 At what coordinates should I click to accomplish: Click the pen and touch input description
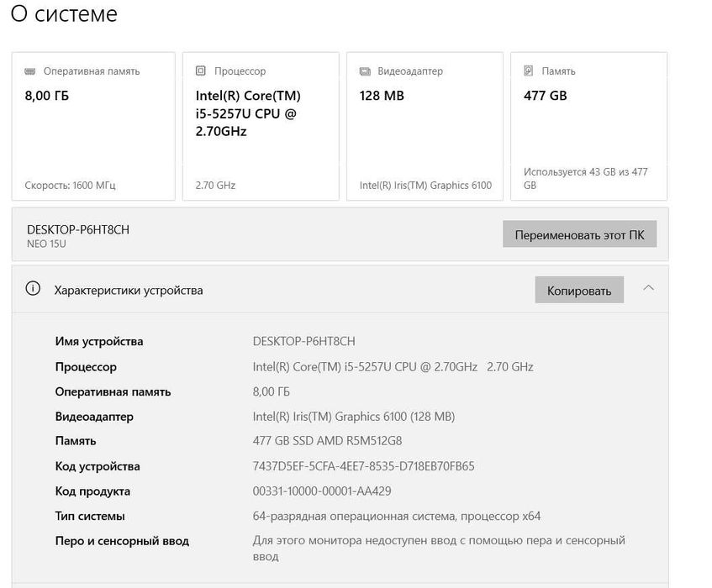click(x=439, y=548)
